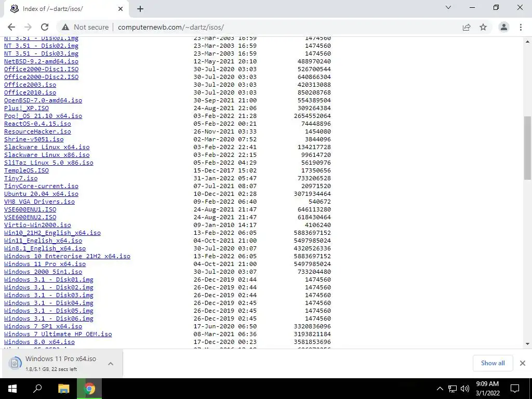Open the volume tray icon
Image resolution: width=532 pixels, height=399 pixels.
tap(465, 389)
